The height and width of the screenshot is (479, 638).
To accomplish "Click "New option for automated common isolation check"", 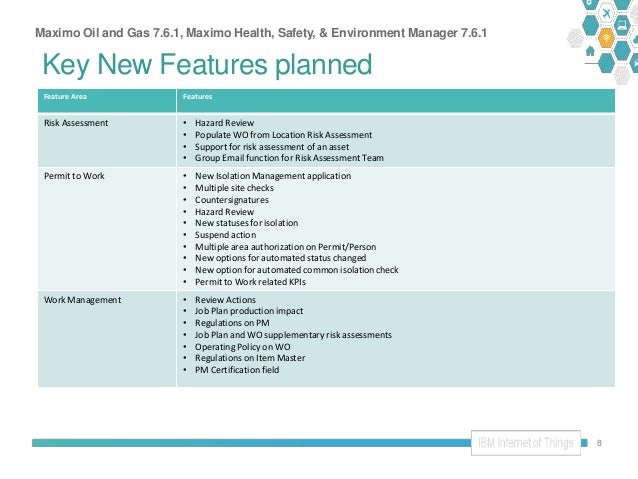I will click(297, 270).
